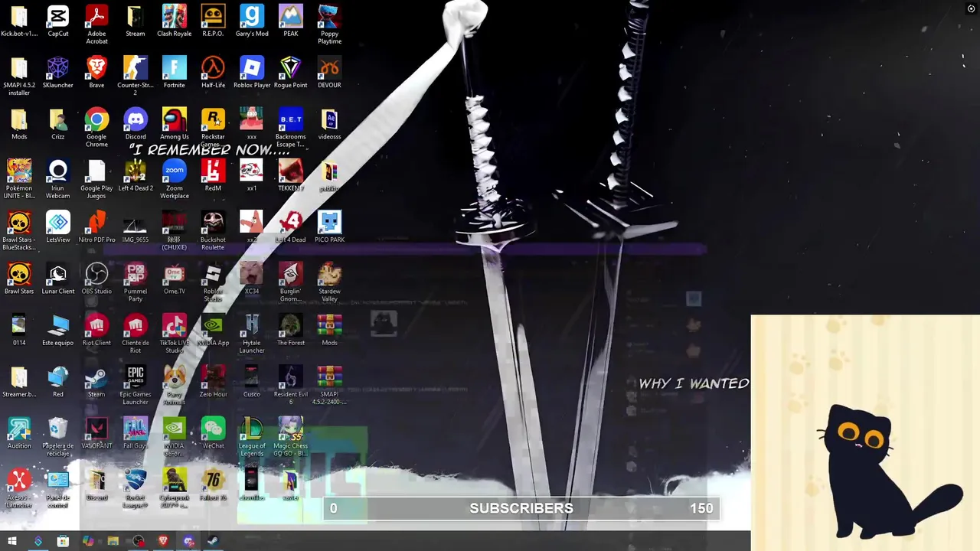Click the Among Us desktop icon

tap(175, 124)
